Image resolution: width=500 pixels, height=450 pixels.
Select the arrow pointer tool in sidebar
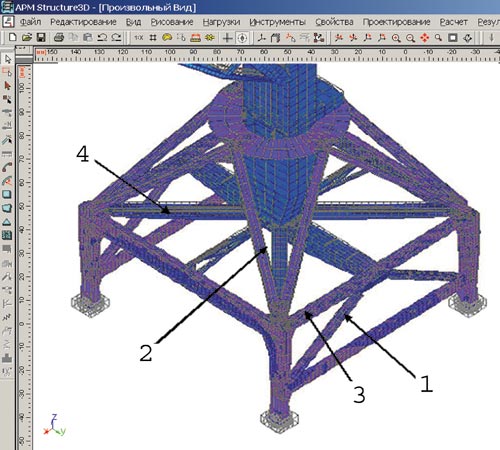point(7,59)
